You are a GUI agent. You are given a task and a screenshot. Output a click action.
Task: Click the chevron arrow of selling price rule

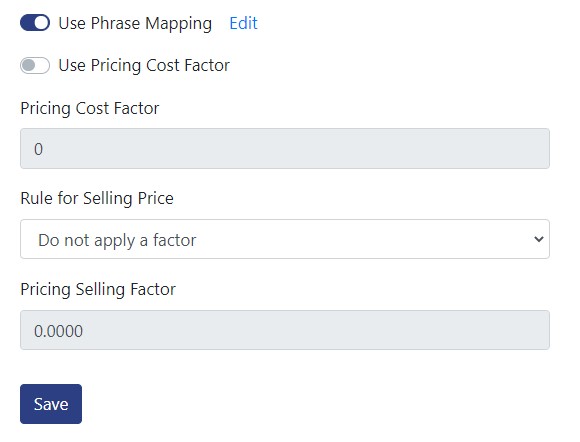pos(539,239)
